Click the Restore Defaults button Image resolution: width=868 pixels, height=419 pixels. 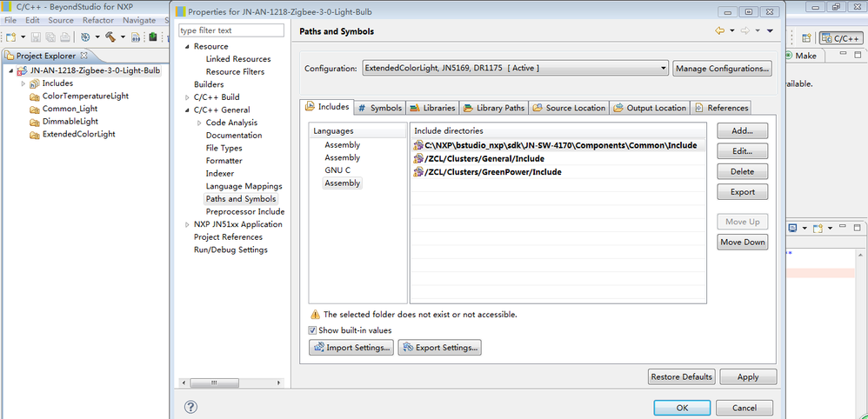coord(682,377)
